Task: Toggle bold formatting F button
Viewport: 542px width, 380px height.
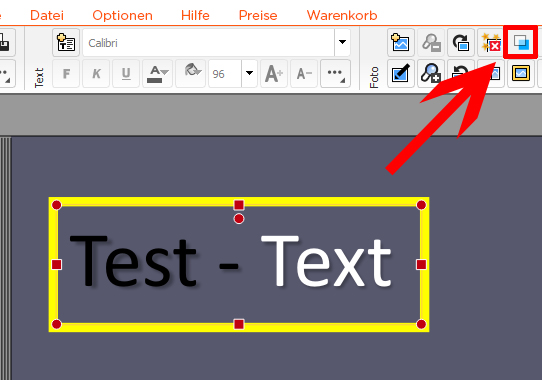Action: [66, 73]
